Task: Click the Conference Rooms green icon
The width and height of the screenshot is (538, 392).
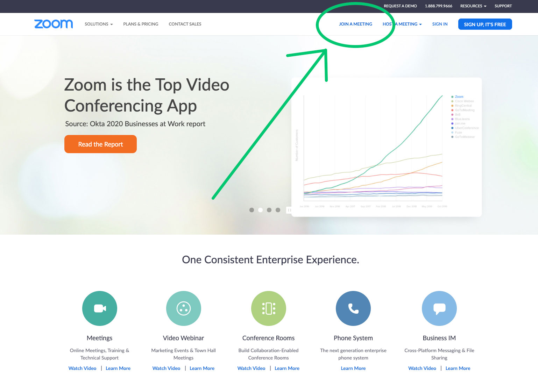Action: point(269,308)
